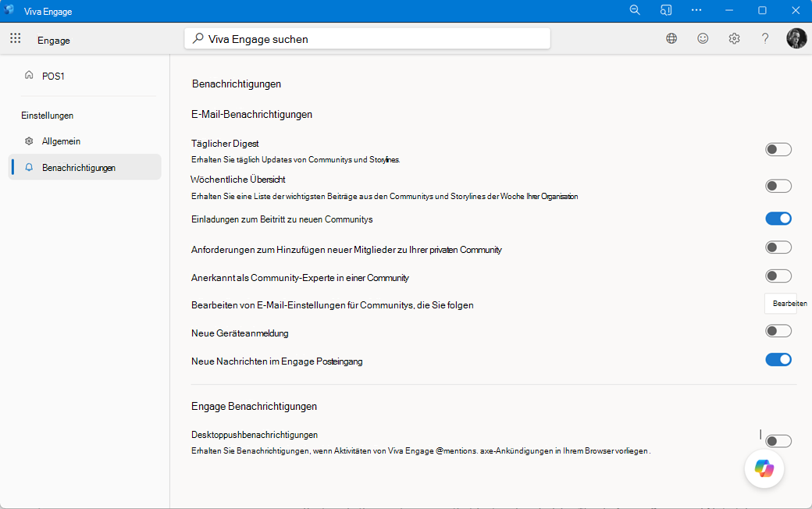Click the E-Mail-Benachrichtigungen heading
Image resolution: width=812 pixels, height=509 pixels.
click(x=251, y=115)
